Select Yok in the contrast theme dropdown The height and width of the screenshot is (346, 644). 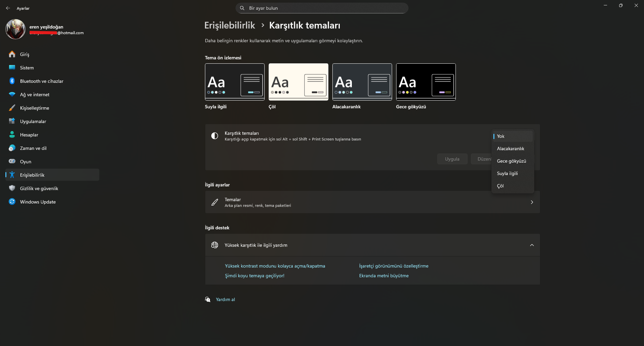(x=513, y=136)
